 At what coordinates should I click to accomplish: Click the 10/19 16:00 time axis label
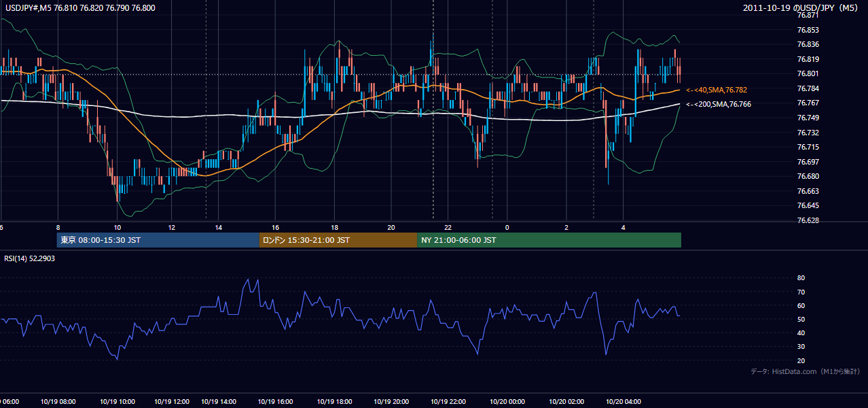275,402
